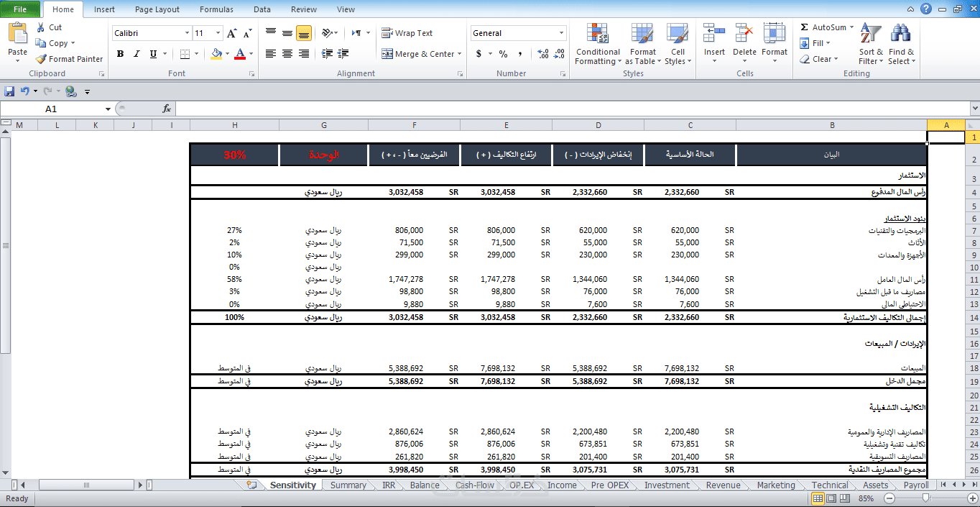Expand the Name Box dropdown arrow

pos(108,109)
